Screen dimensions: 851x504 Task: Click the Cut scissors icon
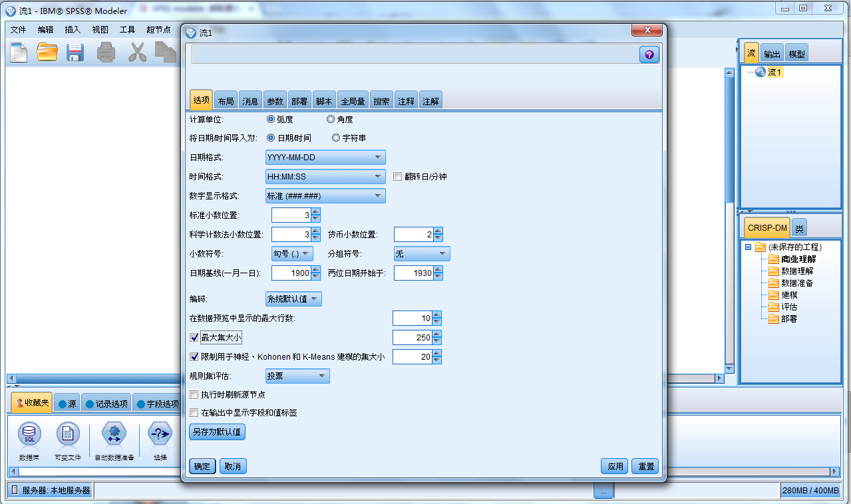click(137, 52)
